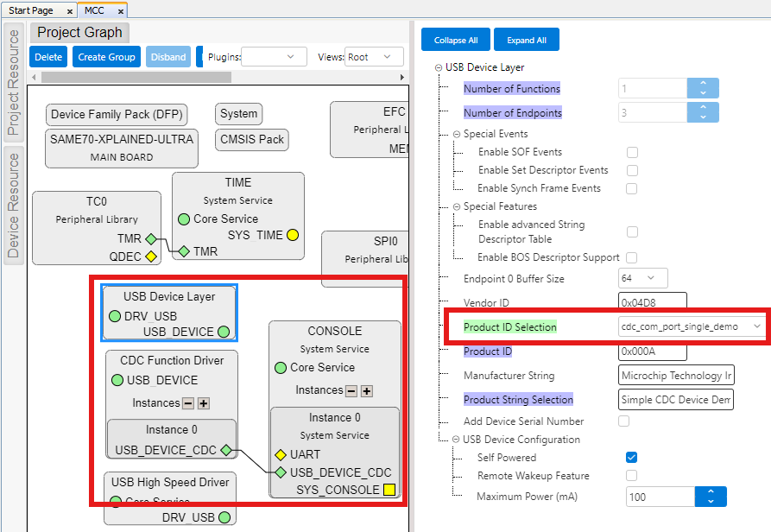Click the Maximum Power stepper arrows

[x=711, y=497]
